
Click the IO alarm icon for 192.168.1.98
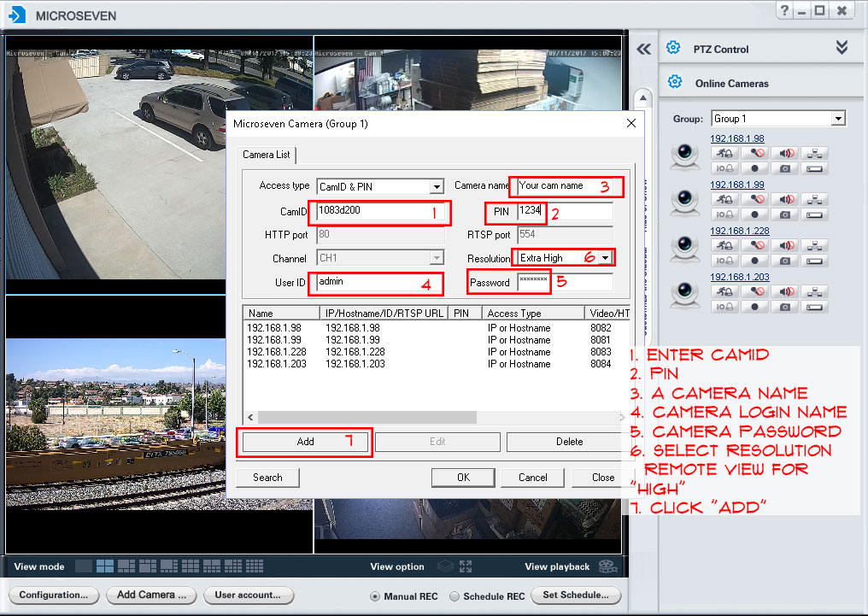coord(724,169)
